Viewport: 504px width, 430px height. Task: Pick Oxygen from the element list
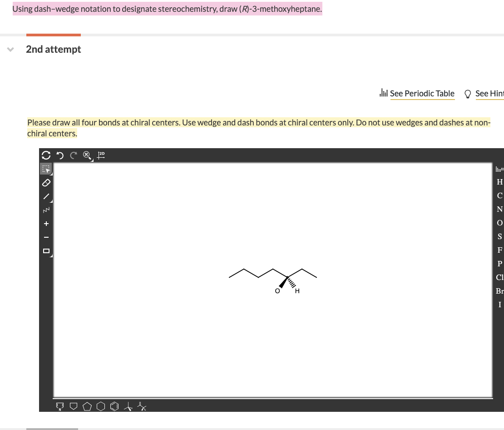click(499, 223)
